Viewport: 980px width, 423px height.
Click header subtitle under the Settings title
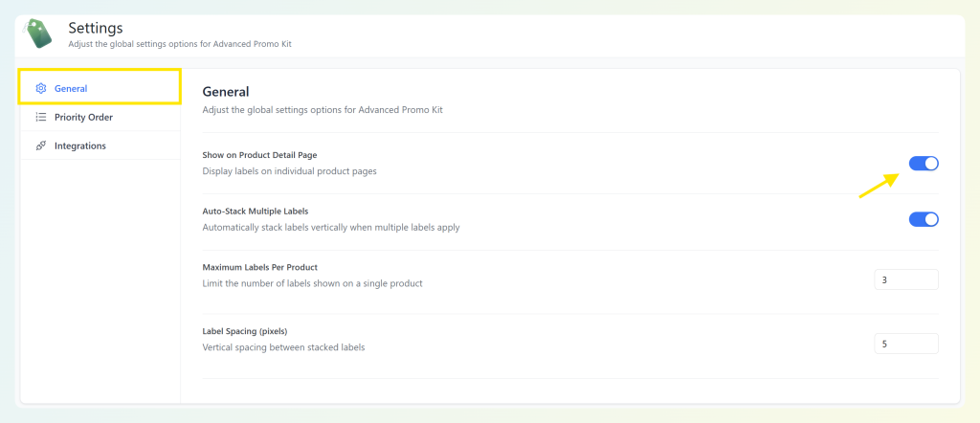coord(180,44)
